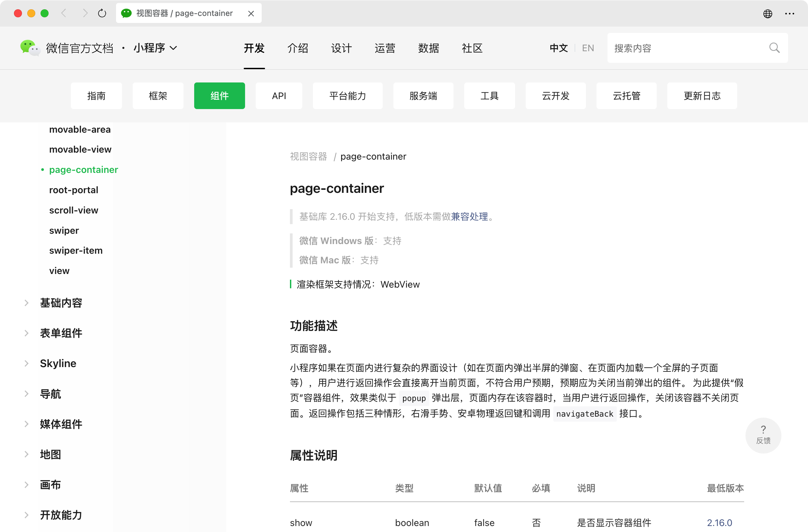This screenshot has width=808, height=532.
Task: Switch language to EN
Action: (588, 48)
